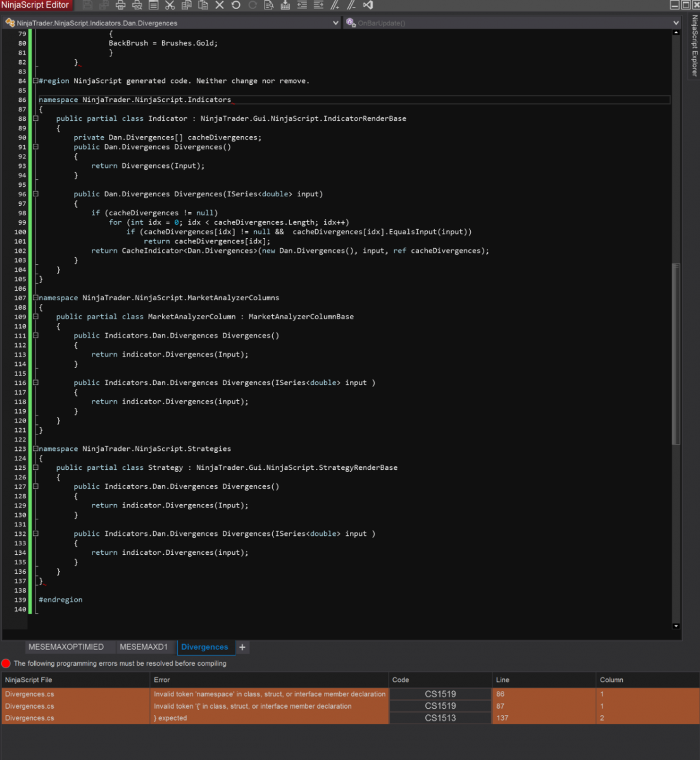
Task: Click the red error indicator circle
Action: pos(6,664)
